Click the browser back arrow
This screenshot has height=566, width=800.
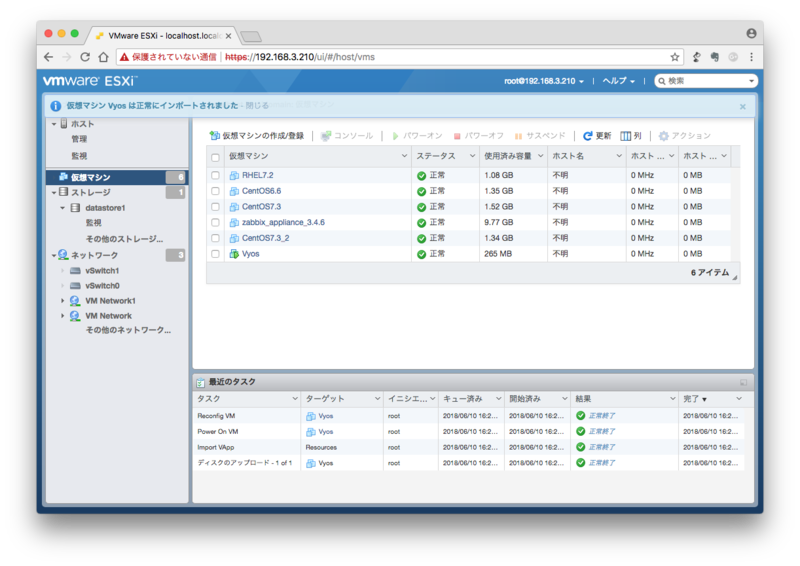point(48,57)
